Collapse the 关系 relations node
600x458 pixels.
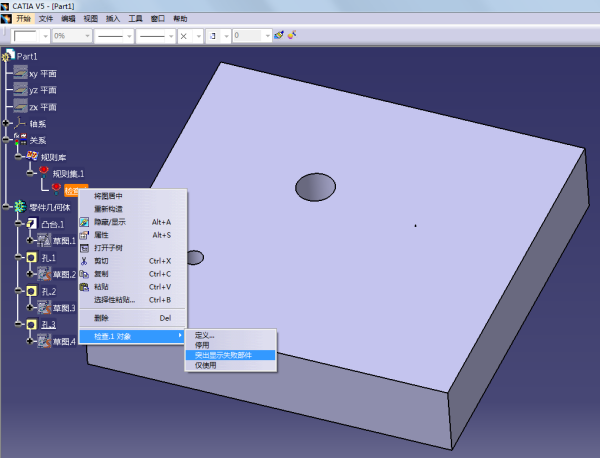(6, 140)
